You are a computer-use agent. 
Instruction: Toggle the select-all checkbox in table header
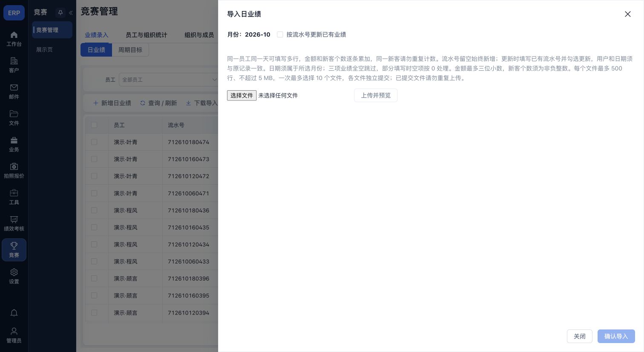94,125
